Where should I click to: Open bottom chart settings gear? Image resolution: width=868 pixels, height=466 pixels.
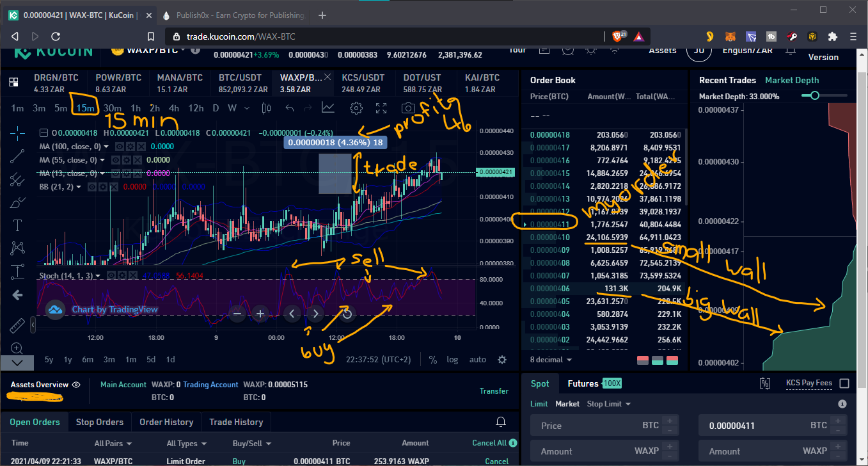pos(502,360)
